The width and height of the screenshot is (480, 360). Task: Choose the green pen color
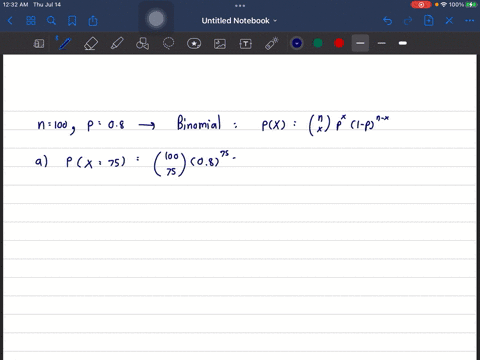(318, 43)
